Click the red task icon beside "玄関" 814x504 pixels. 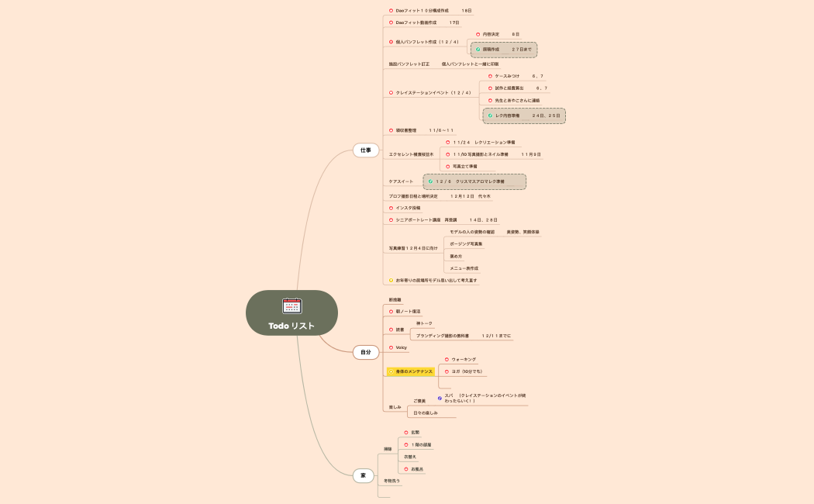pos(406,433)
